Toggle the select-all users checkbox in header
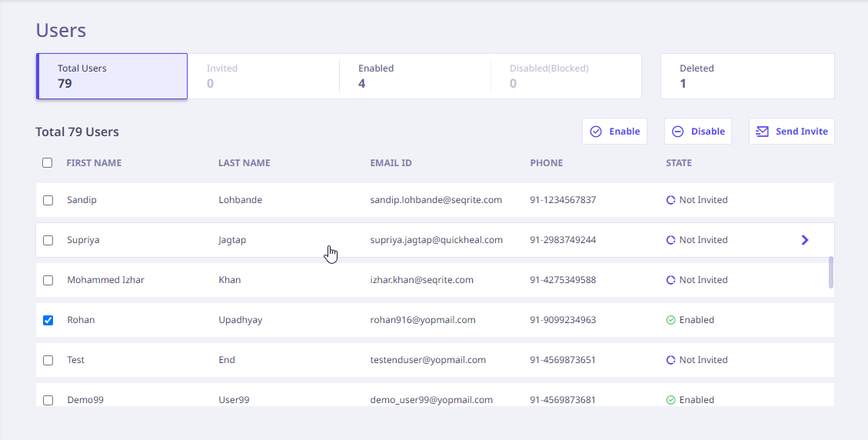Image resolution: width=868 pixels, height=440 pixels. [x=48, y=163]
